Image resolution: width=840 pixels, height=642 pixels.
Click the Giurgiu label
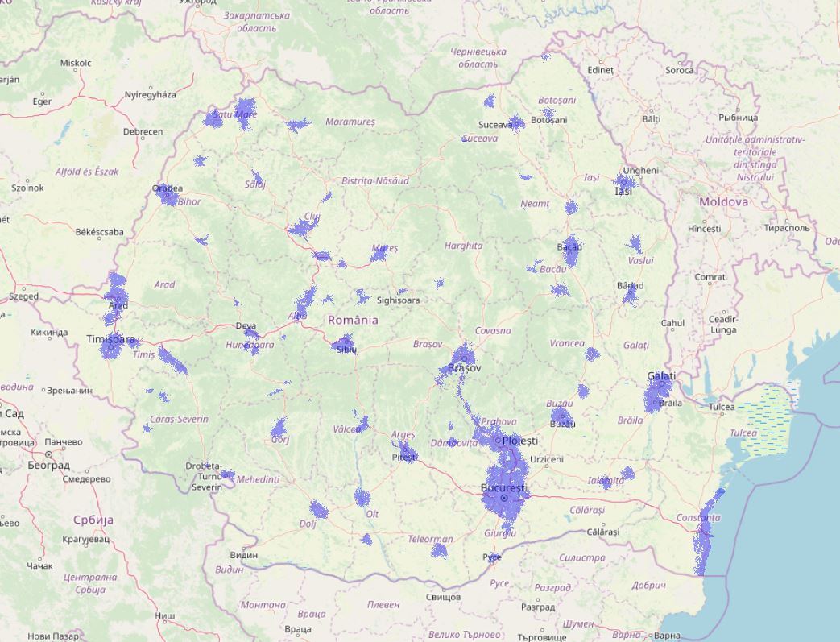coord(500,533)
